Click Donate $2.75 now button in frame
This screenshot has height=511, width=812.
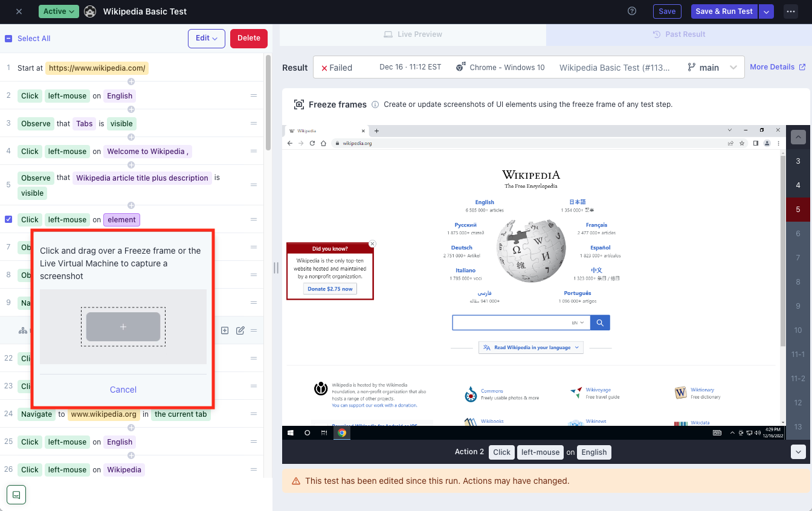click(x=330, y=289)
